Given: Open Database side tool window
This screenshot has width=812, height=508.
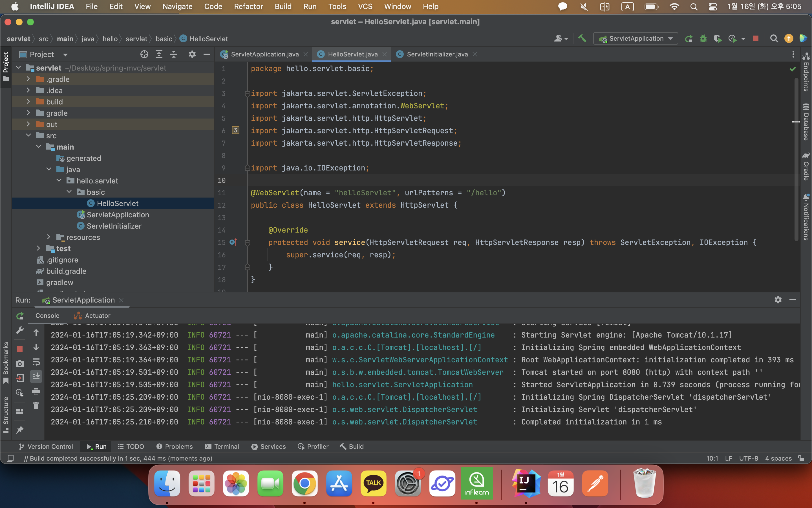Looking at the screenshot, I should pyautogui.click(x=806, y=122).
